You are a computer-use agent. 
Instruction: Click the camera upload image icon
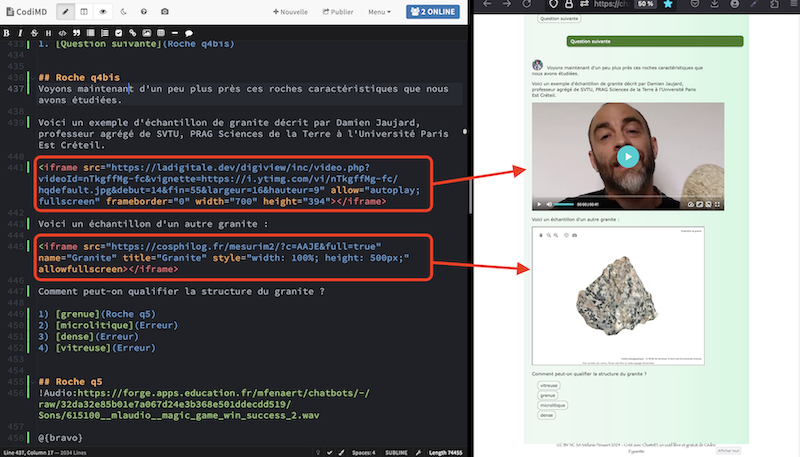[164, 11]
